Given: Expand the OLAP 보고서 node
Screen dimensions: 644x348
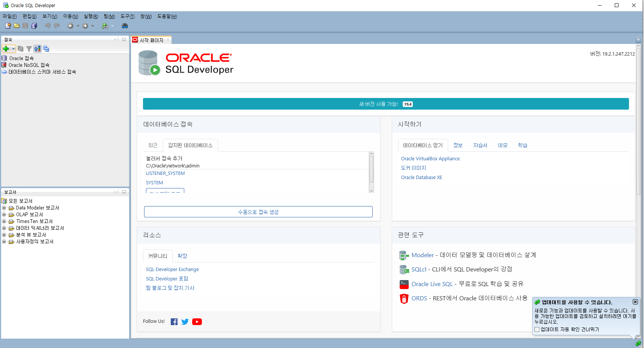Looking at the screenshot, I should coord(4,214).
